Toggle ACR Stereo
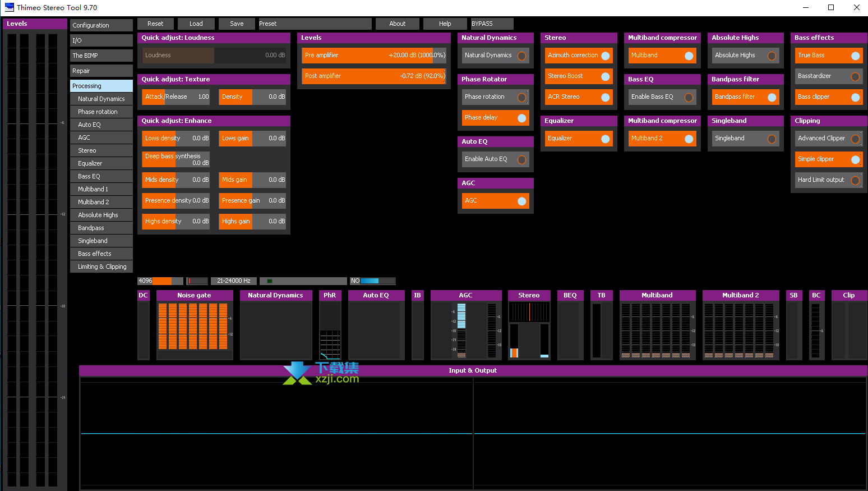This screenshot has height=491, width=868. coord(579,97)
